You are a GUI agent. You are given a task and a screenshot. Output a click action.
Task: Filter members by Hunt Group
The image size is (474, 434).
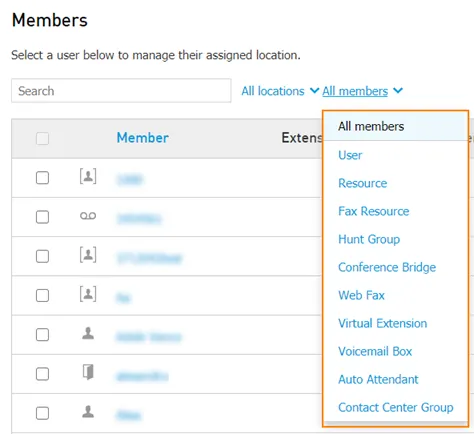369,239
